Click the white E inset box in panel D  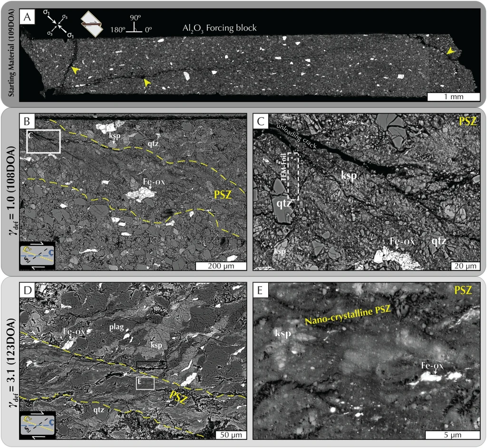145,383
